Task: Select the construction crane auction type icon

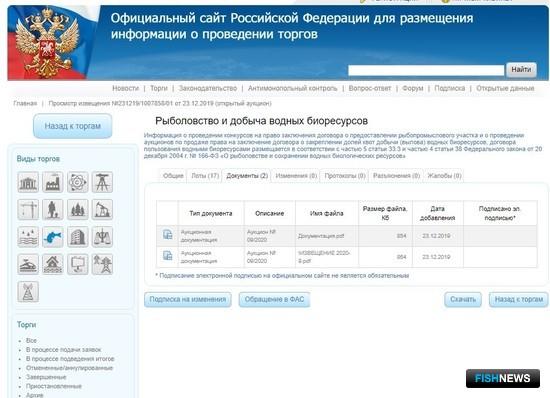Action: click(x=28, y=209)
